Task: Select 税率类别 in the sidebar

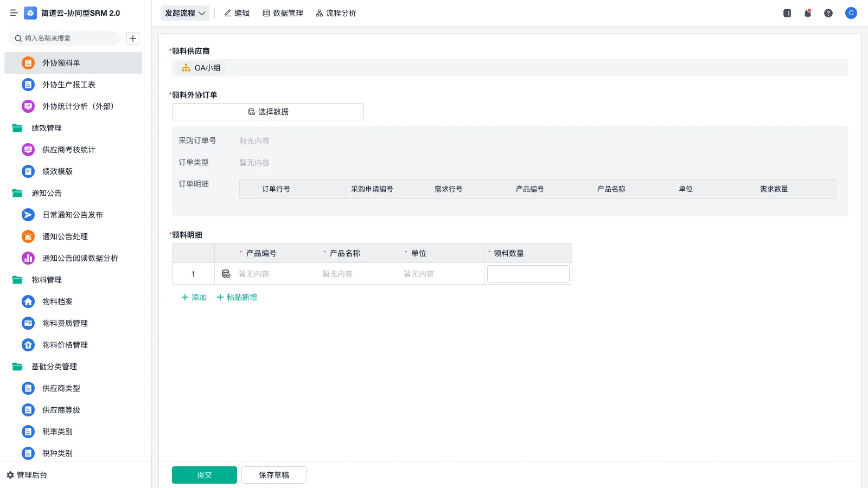Action: point(73,432)
